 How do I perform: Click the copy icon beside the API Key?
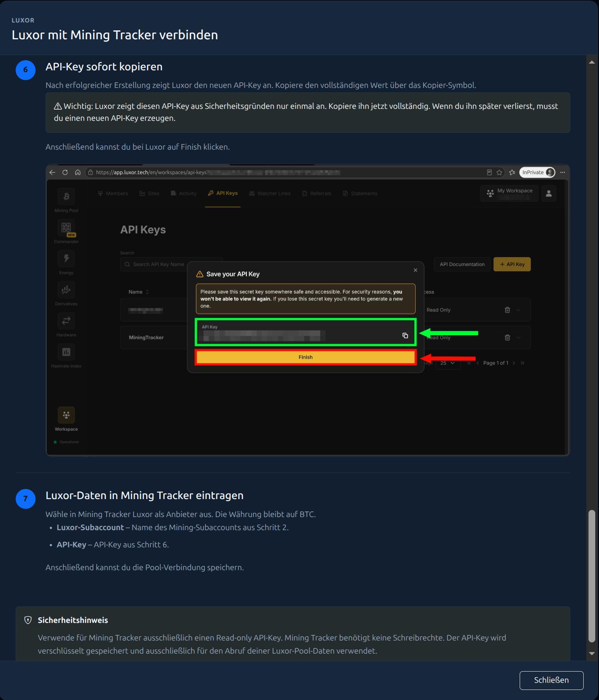pos(405,336)
